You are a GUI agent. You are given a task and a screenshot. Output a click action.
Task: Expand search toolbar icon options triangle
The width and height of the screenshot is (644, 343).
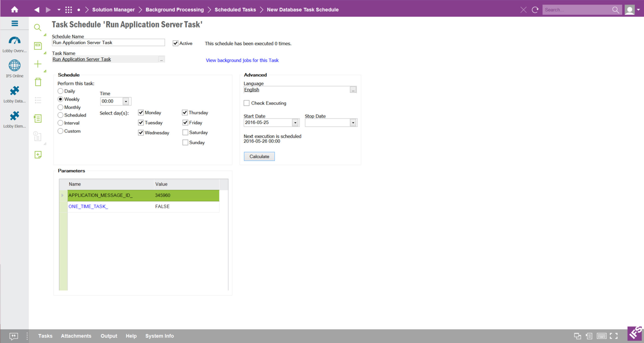[45, 35]
